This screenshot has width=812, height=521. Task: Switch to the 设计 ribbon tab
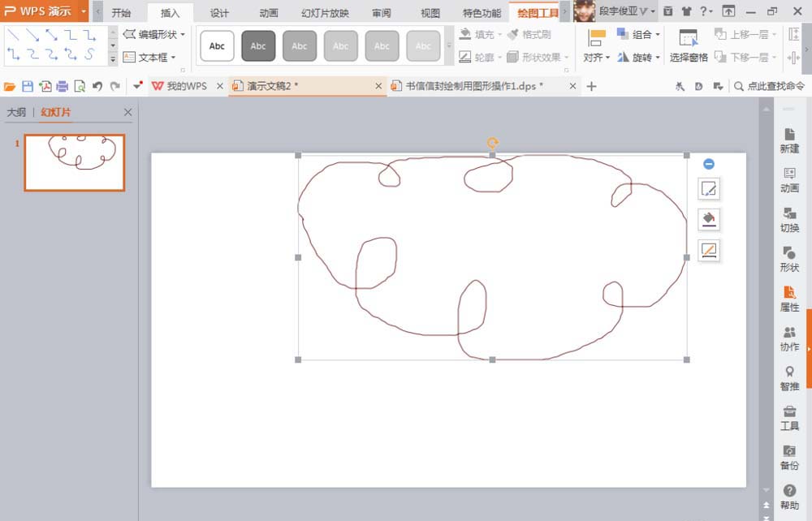click(x=217, y=12)
